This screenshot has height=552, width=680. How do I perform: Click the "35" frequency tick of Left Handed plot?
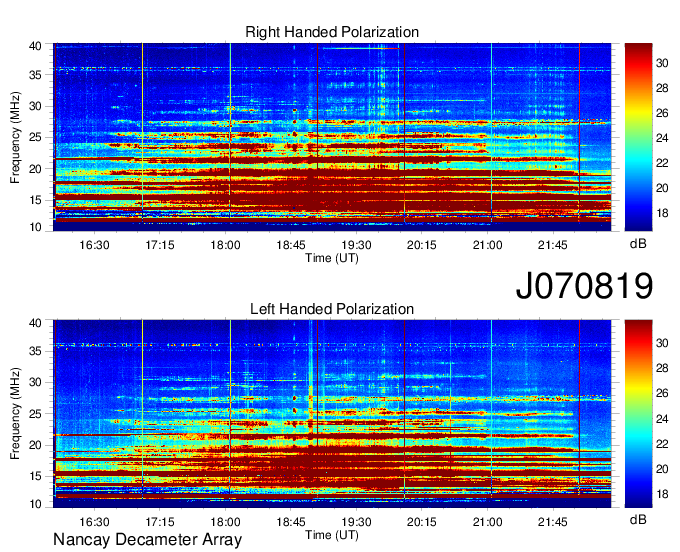[x=35, y=351]
